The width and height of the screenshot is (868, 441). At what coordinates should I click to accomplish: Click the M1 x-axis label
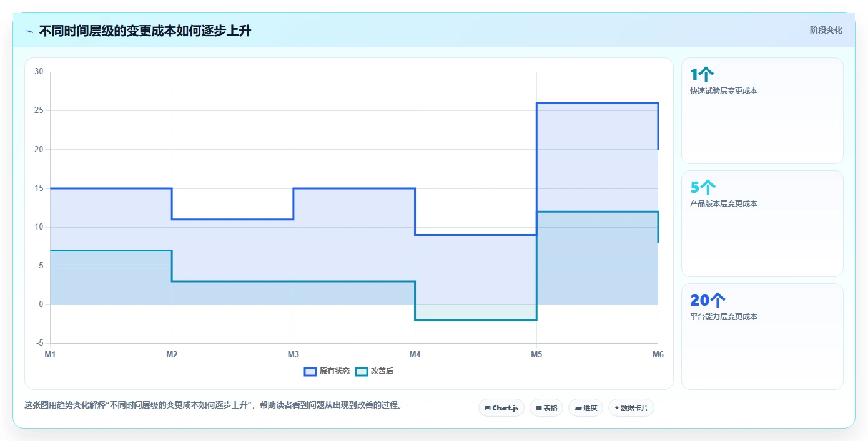click(50, 354)
